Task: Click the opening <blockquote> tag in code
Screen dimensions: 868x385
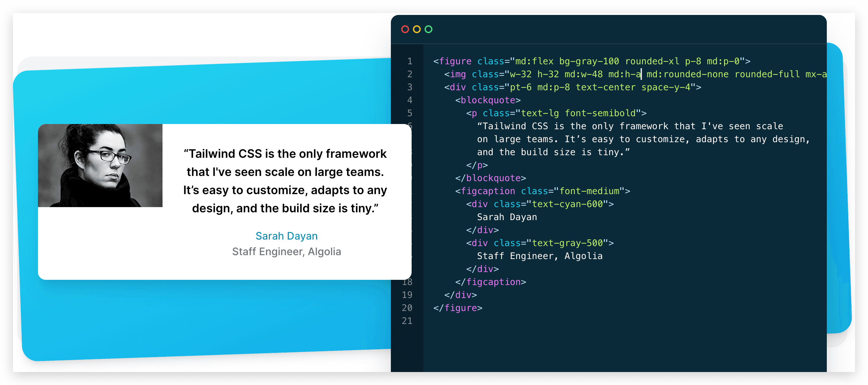Action: [x=488, y=100]
